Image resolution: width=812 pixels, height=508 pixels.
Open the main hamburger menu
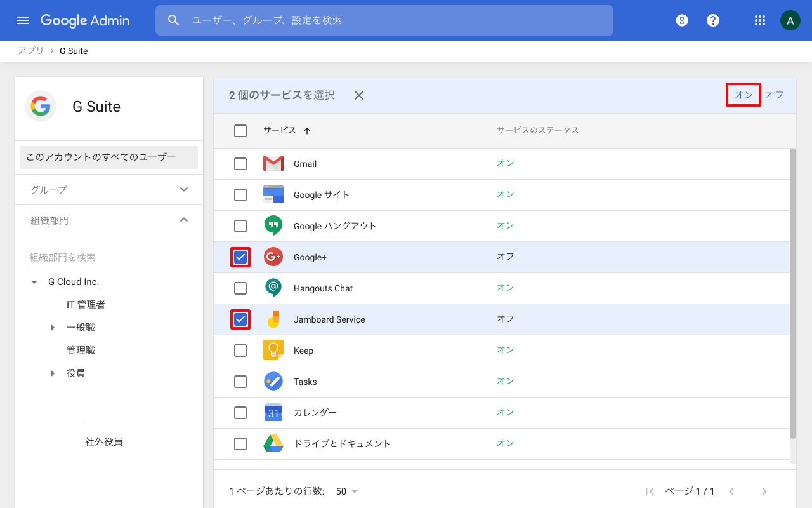click(23, 20)
